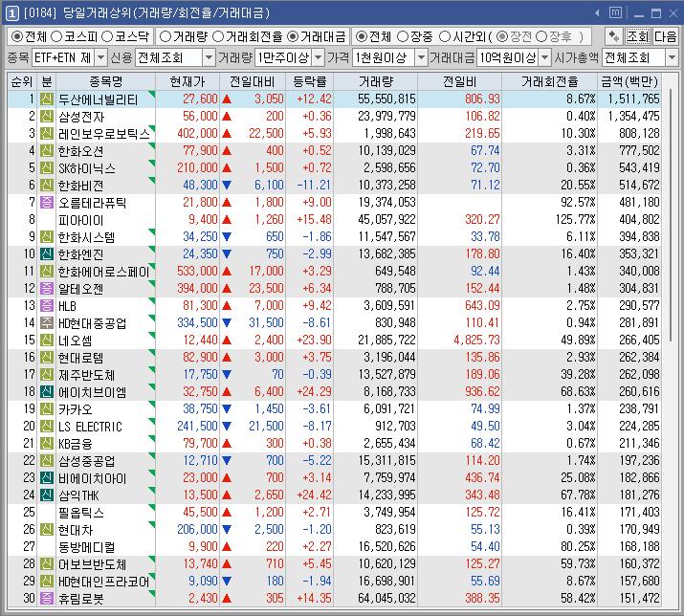Click the 증 badge beside 휴림로봇
Screen dimensions: 684x616
tap(47, 598)
